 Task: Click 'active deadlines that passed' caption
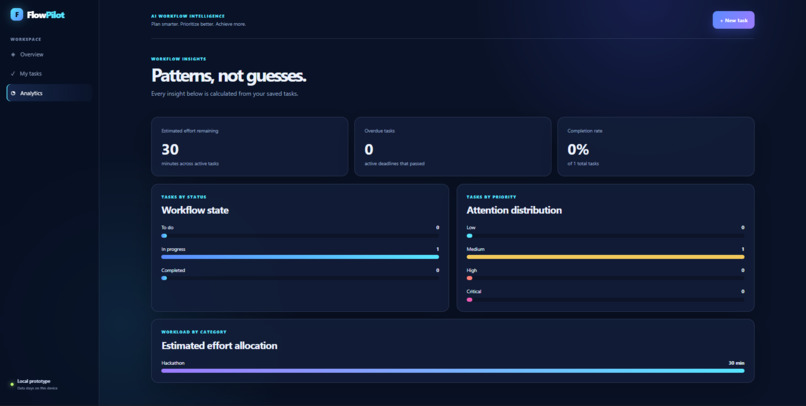[x=394, y=164]
